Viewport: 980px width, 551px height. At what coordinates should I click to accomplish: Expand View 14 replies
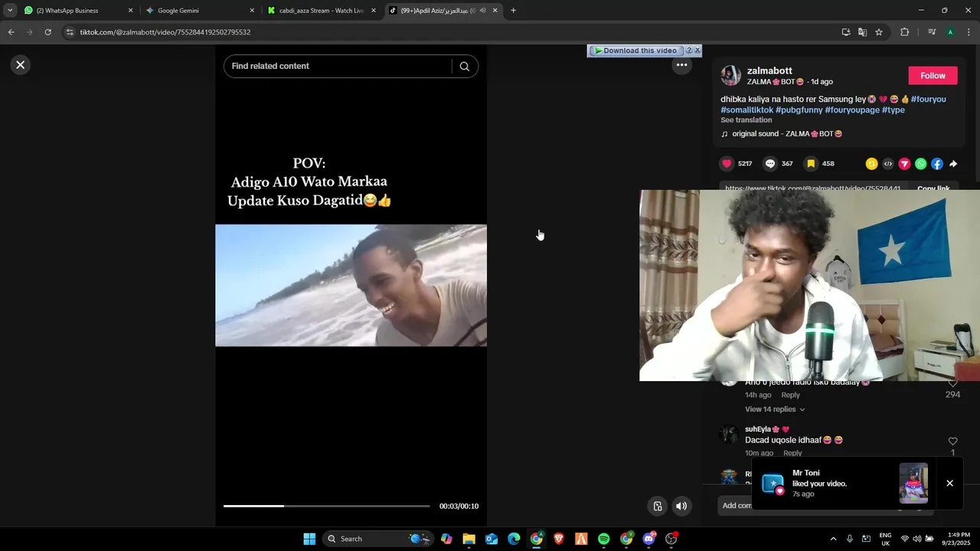coord(775,409)
